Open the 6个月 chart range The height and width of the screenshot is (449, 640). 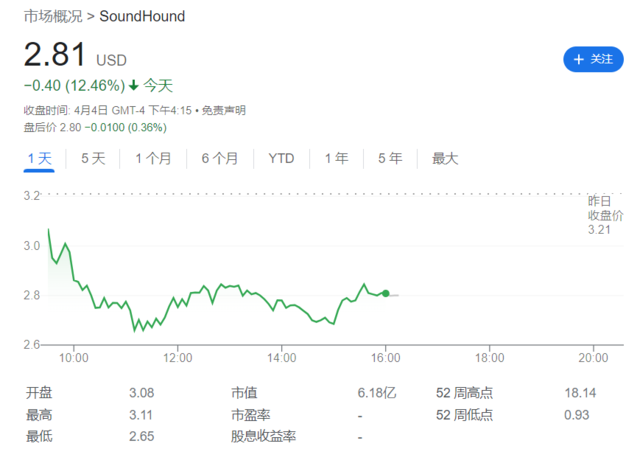point(219,158)
